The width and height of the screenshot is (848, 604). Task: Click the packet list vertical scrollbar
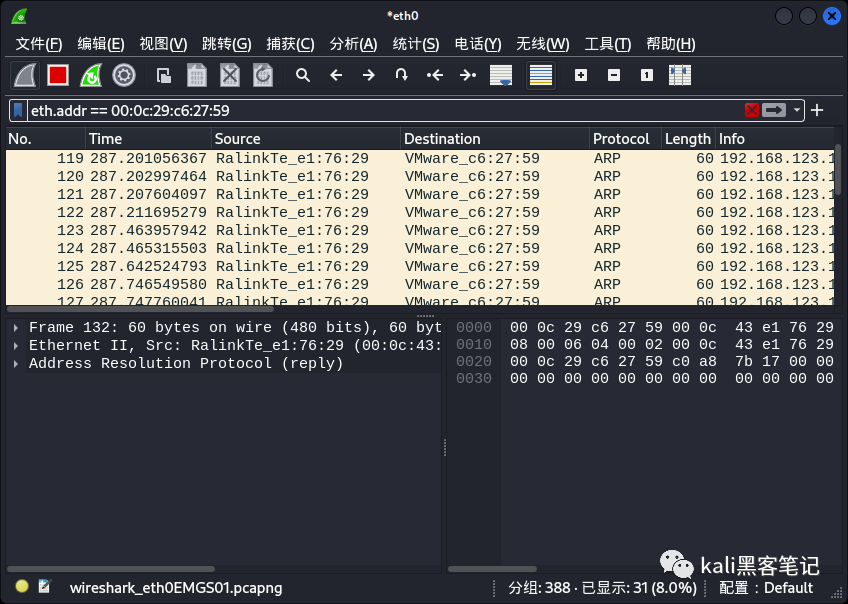[838, 169]
